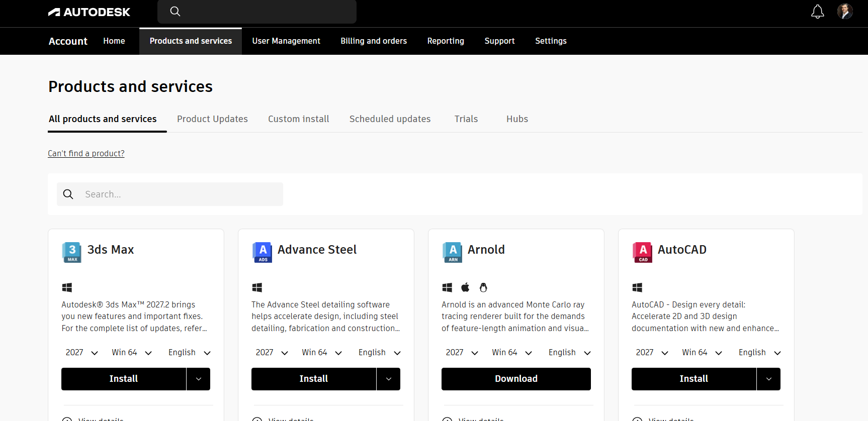
Task: Open Arnold English language dropdown
Action: point(569,353)
